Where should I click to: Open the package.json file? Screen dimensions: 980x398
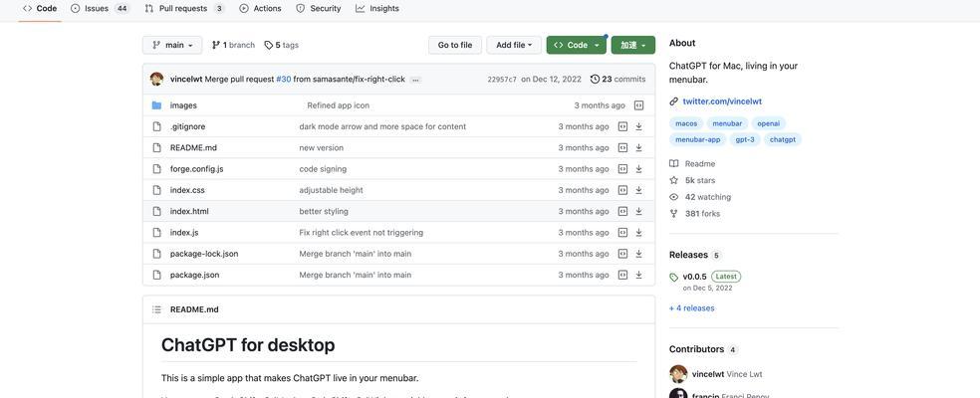(x=194, y=276)
